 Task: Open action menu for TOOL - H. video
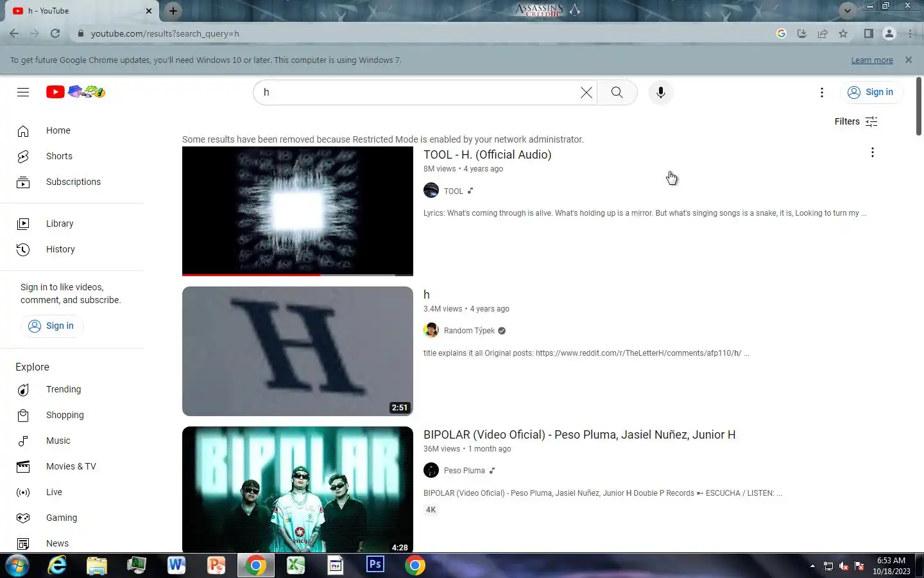point(872,152)
